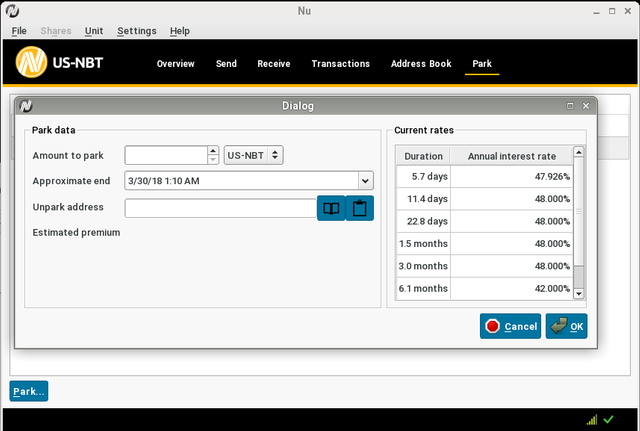The width and height of the screenshot is (640, 431).
Task: Switch to the Transactions tab
Action: (341, 64)
